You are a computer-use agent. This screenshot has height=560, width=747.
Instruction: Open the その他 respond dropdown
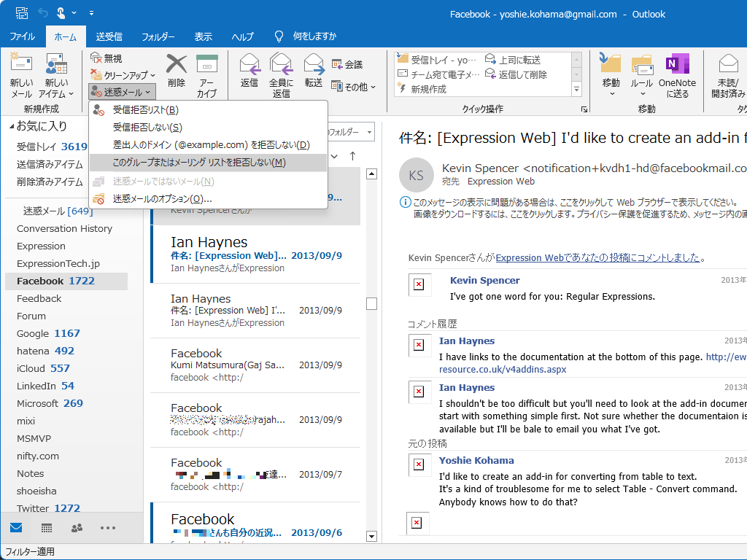pos(354,87)
